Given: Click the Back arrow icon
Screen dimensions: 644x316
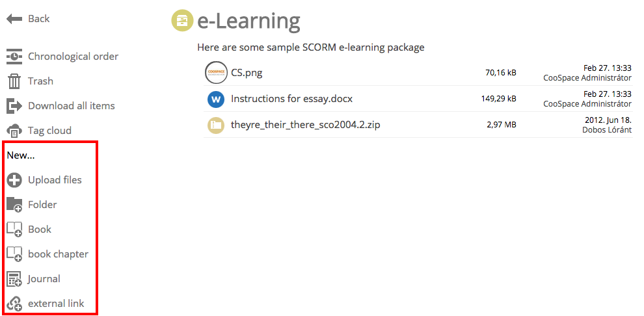Looking at the screenshot, I should pos(14,19).
